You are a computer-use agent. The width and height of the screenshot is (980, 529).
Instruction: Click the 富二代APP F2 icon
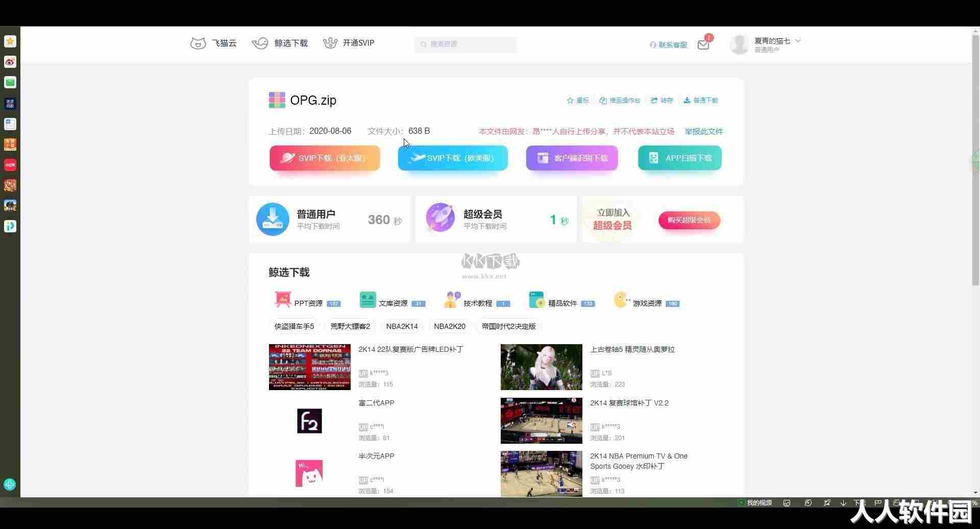pos(310,421)
